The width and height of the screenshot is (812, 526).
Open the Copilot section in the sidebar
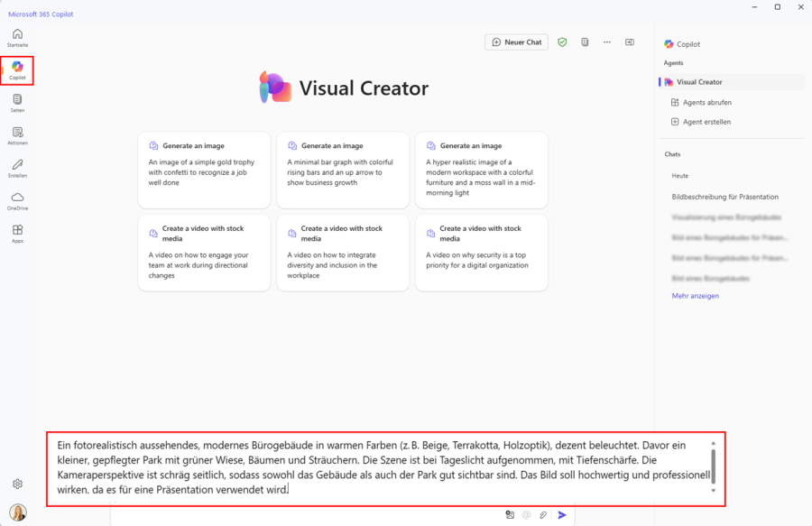pyautogui.click(x=17, y=69)
